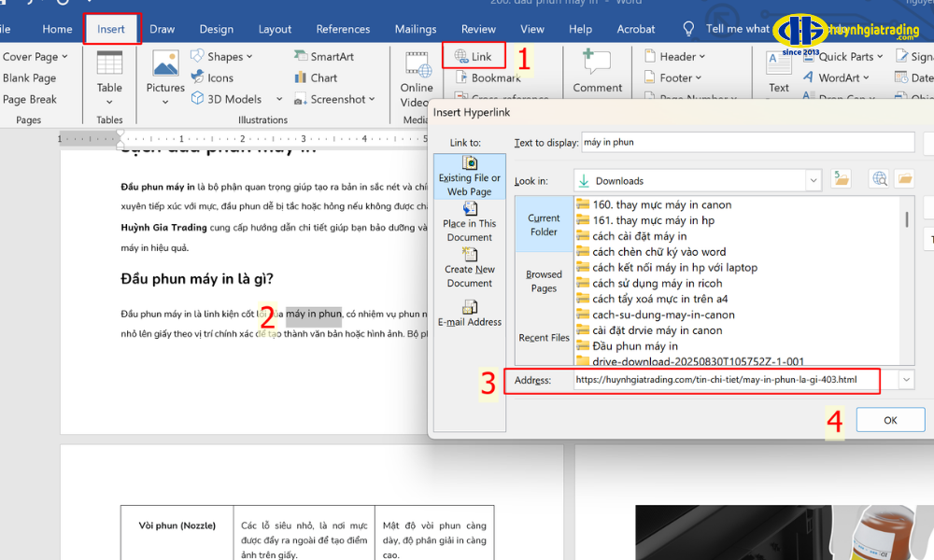Open the Insert ribbon tab

(x=111, y=29)
